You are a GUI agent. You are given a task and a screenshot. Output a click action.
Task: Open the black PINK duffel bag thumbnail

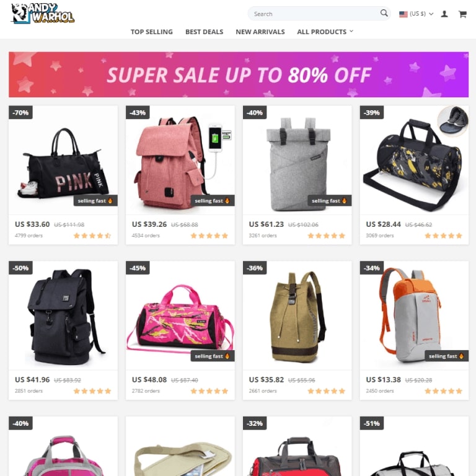click(63, 161)
